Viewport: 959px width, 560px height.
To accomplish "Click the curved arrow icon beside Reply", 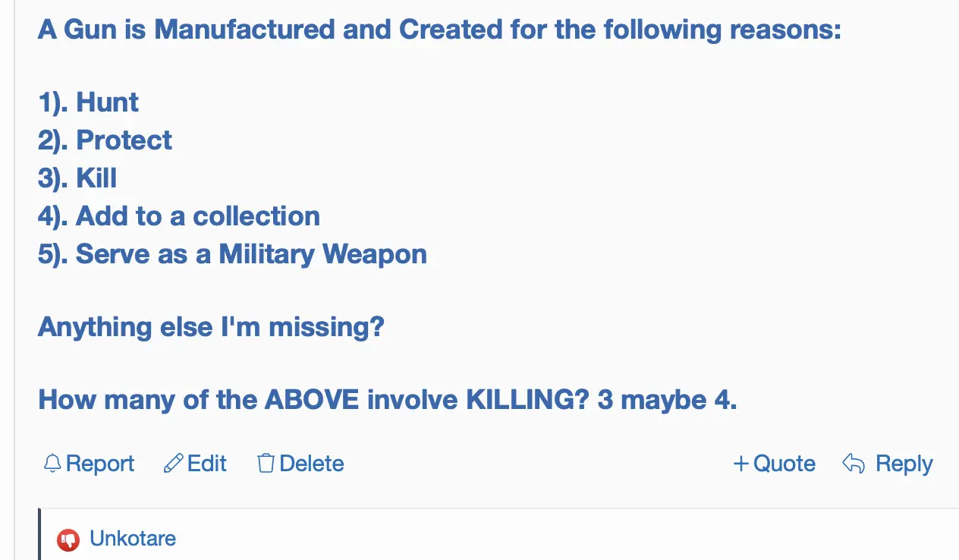I will (x=854, y=464).
